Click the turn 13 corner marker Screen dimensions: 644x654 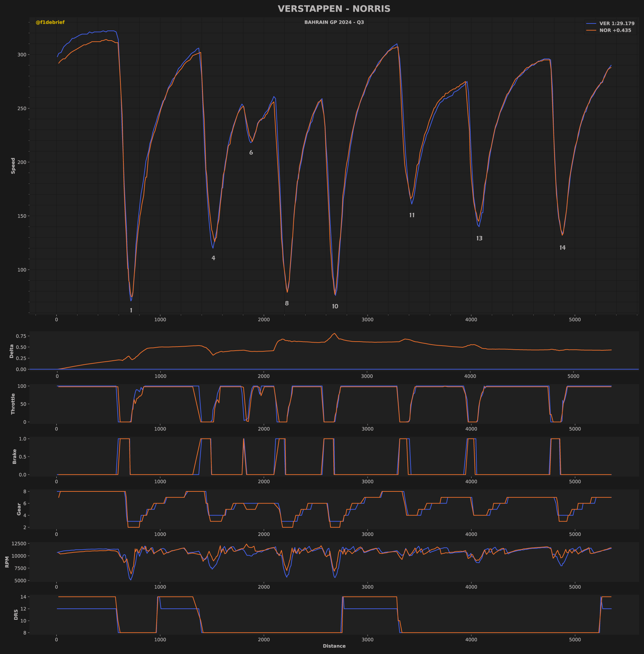(x=479, y=239)
